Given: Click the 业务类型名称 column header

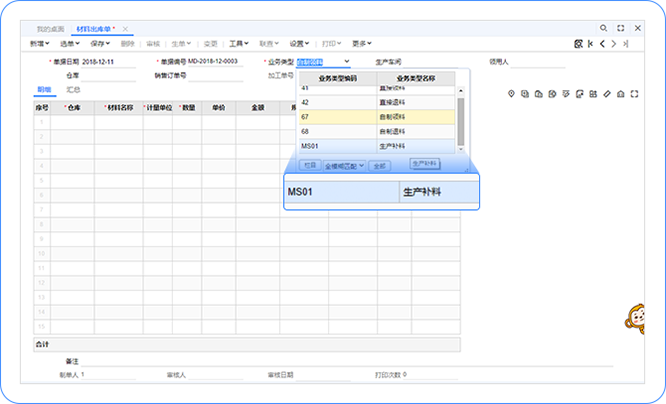Looking at the screenshot, I should 416,79.
